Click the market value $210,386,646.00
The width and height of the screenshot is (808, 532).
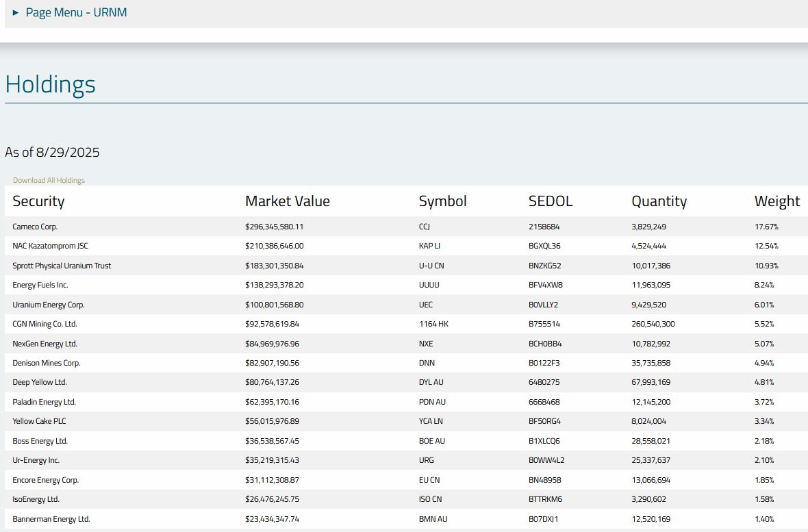coord(274,246)
